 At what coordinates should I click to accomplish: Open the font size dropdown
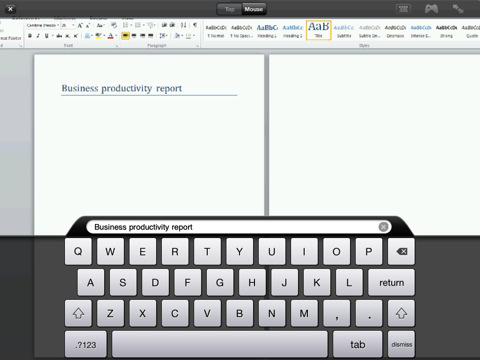click(73, 25)
